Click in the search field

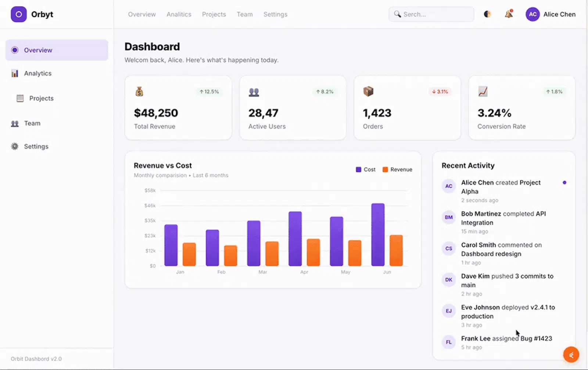pyautogui.click(x=431, y=14)
